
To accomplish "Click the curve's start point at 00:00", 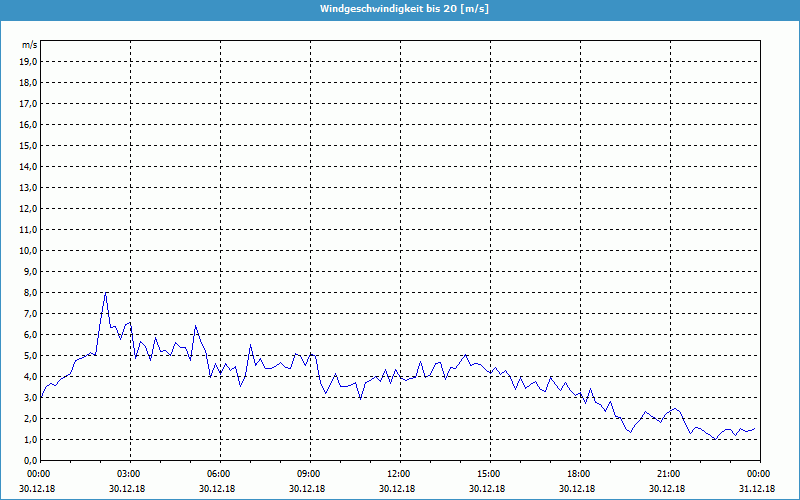I will tap(41, 397).
